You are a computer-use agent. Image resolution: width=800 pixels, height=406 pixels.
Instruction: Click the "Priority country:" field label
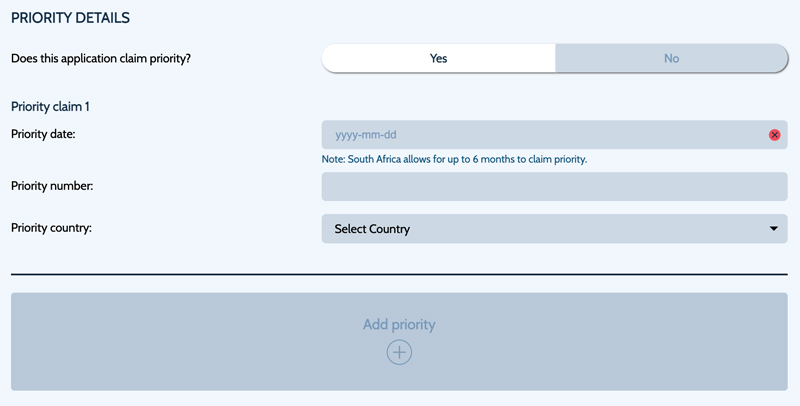click(x=52, y=227)
